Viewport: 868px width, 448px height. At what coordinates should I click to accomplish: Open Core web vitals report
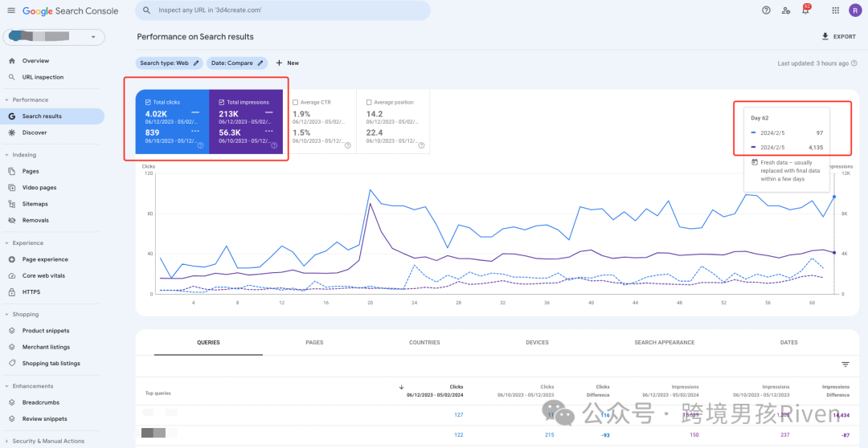pyautogui.click(x=42, y=275)
